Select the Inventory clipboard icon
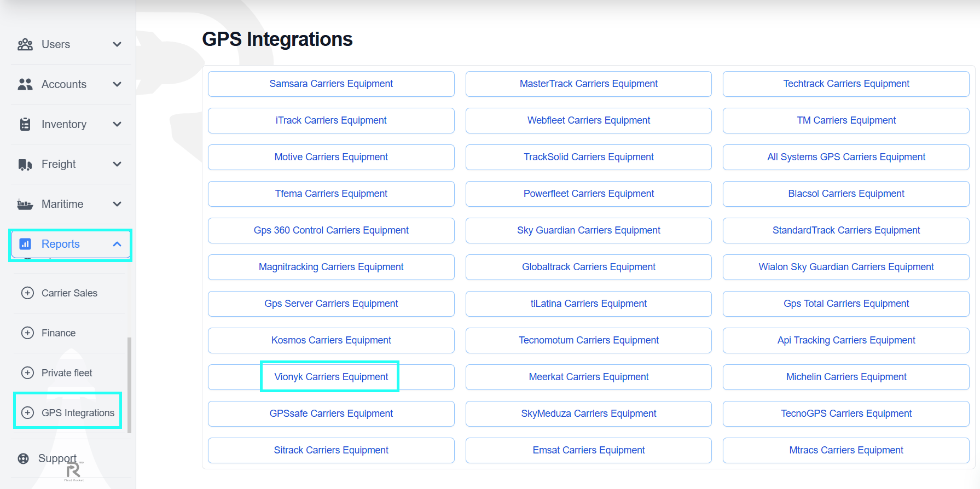 tap(25, 124)
